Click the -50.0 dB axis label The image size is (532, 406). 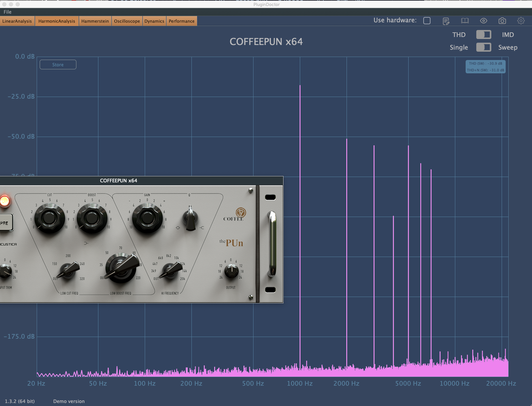21,136
